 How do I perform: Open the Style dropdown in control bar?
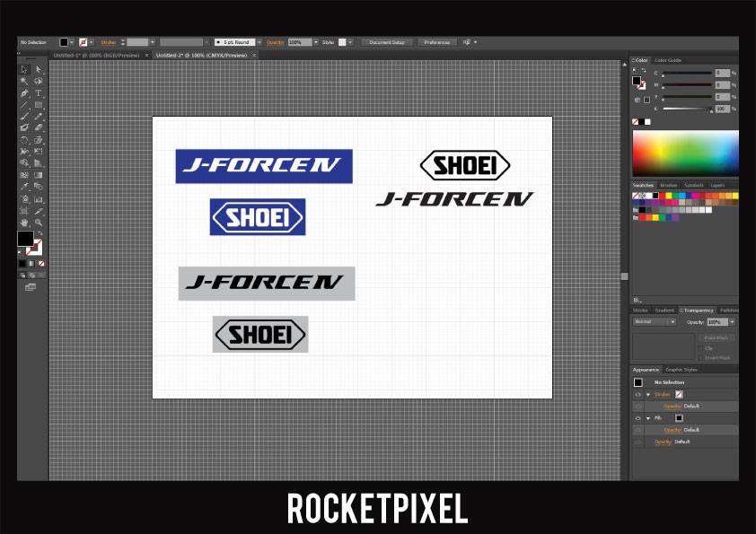[x=350, y=42]
